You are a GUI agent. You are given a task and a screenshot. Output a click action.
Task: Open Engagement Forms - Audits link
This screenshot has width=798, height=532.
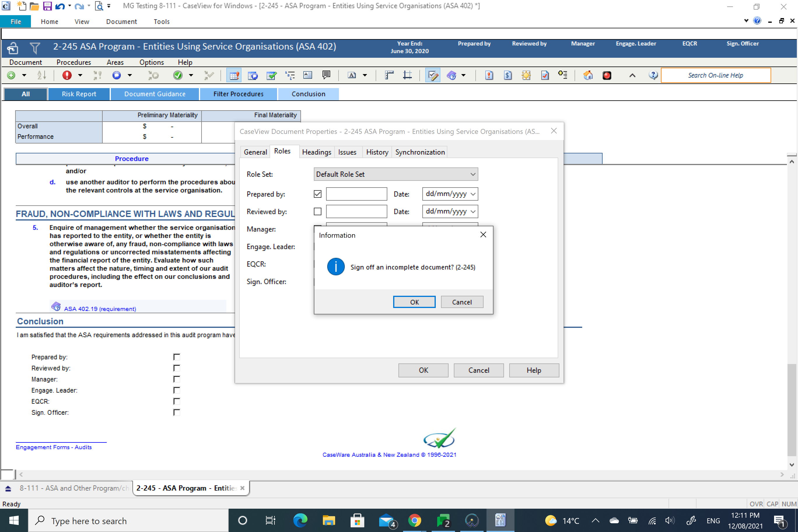coord(54,447)
